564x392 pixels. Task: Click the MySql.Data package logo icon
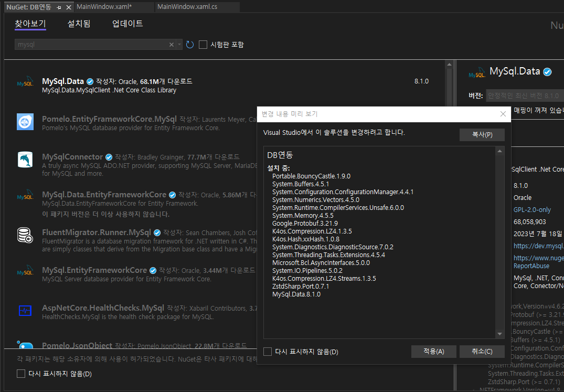tap(25, 82)
